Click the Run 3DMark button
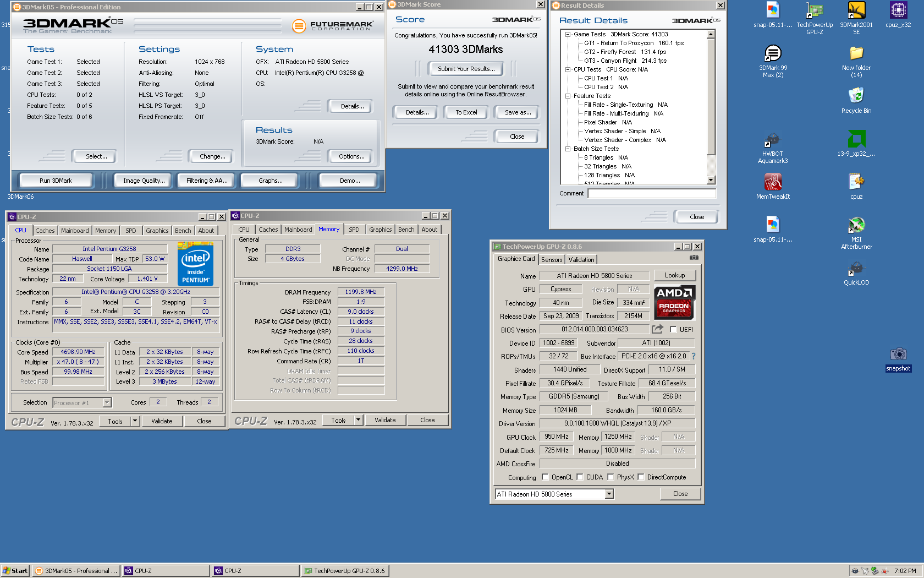The height and width of the screenshot is (578, 924). point(56,181)
